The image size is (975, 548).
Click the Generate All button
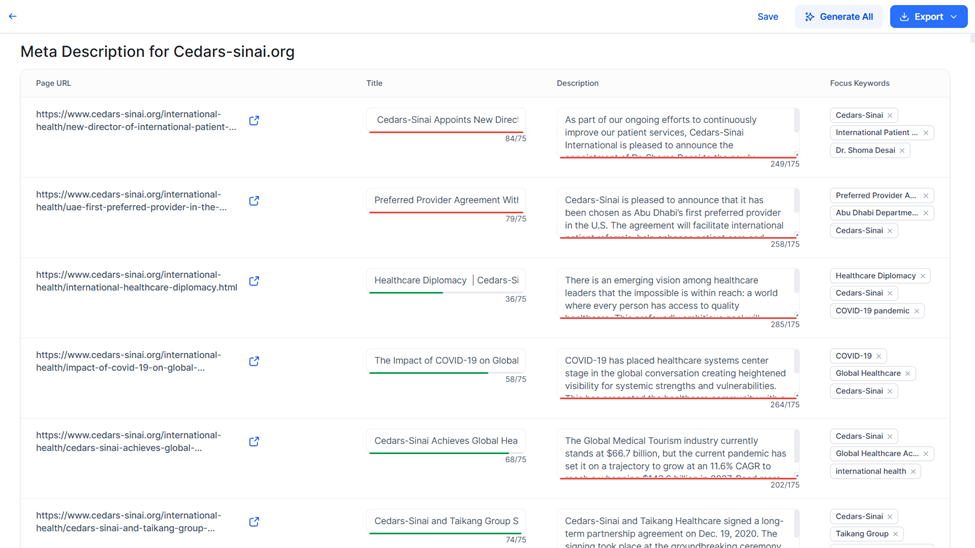click(838, 17)
